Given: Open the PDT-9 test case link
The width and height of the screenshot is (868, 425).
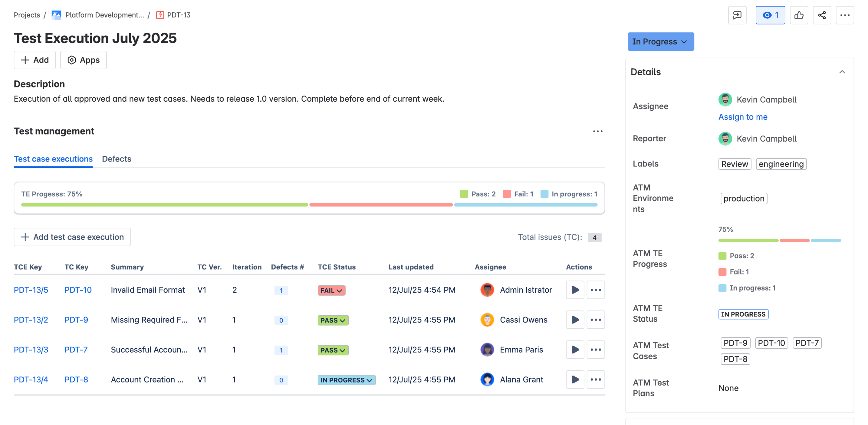Looking at the screenshot, I should [76, 320].
